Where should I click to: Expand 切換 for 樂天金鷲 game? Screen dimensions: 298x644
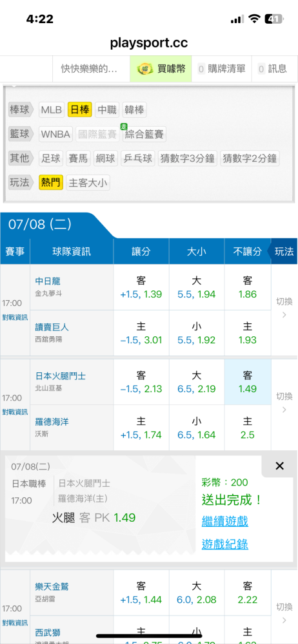pyautogui.click(x=284, y=613)
